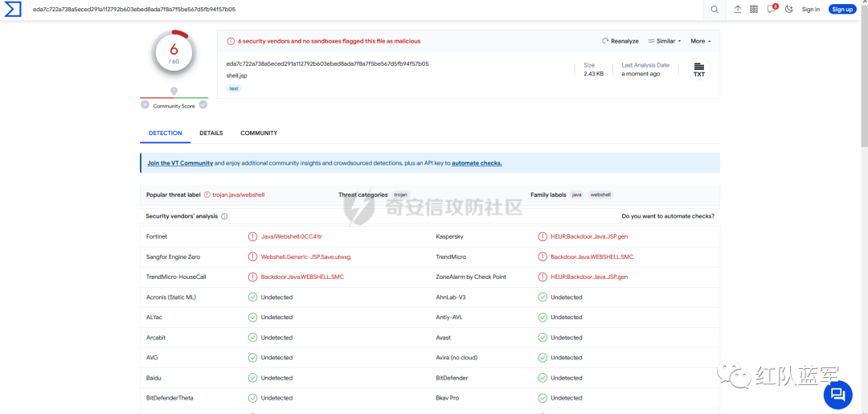Click the community score upvote check icon
This screenshot has width=868, height=414.
(203, 105)
